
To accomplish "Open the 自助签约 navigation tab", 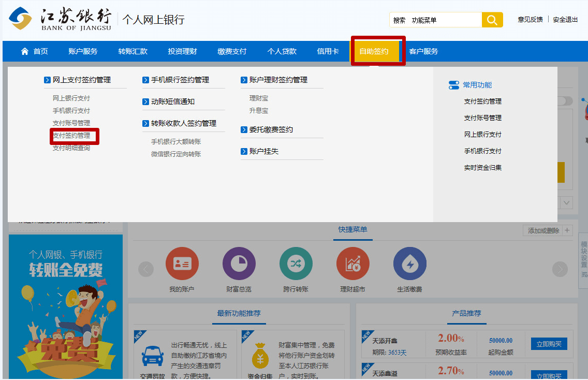I will click(x=374, y=51).
